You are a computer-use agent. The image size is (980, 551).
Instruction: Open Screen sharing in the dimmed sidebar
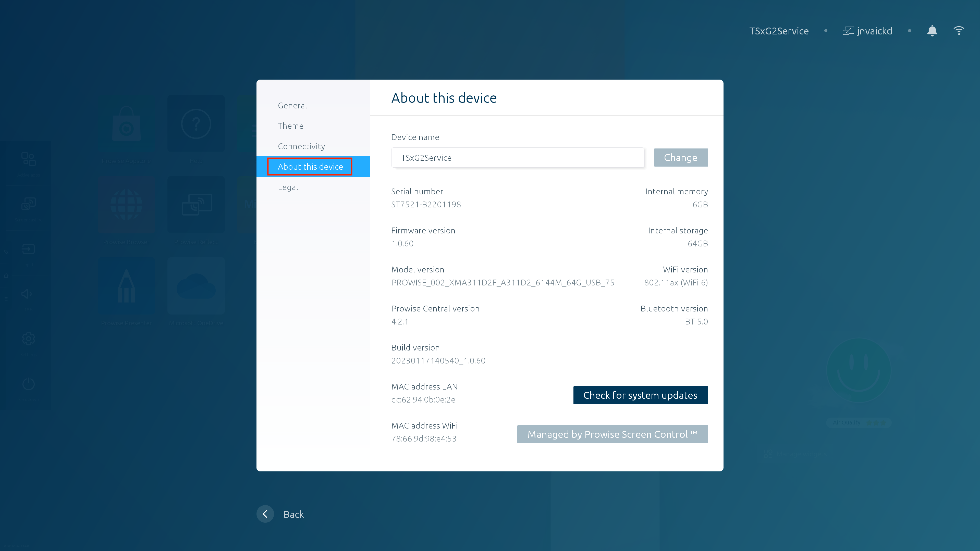(x=28, y=204)
